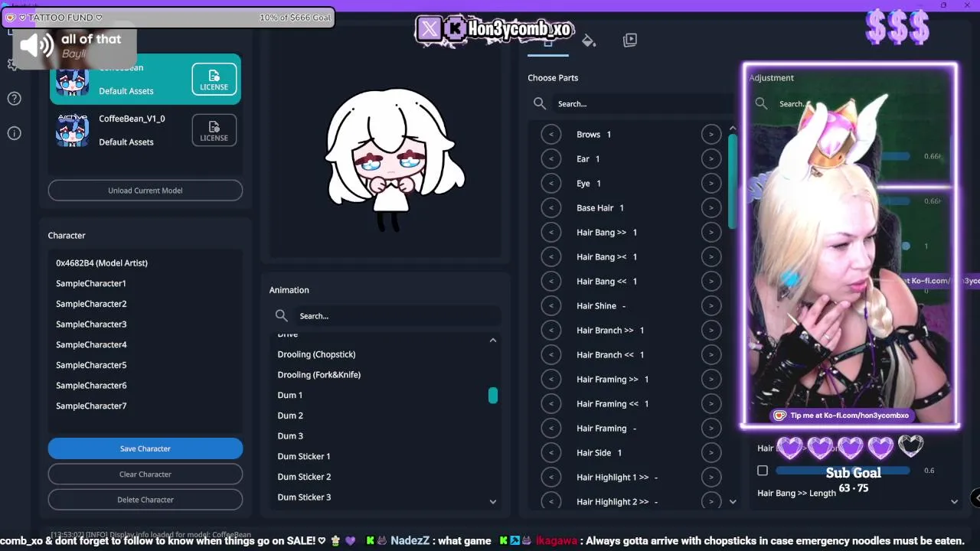Click the next arrow for Ear

(x=711, y=159)
